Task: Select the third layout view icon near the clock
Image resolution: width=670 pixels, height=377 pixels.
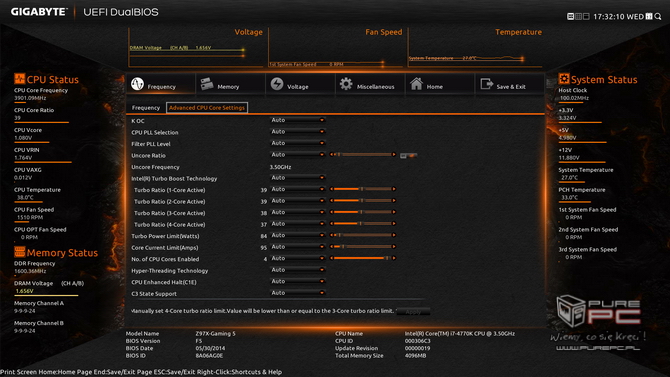Action: point(586,16)
